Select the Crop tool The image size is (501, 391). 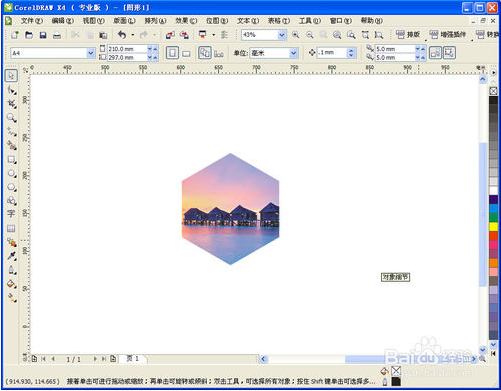(x=12, y=104)
